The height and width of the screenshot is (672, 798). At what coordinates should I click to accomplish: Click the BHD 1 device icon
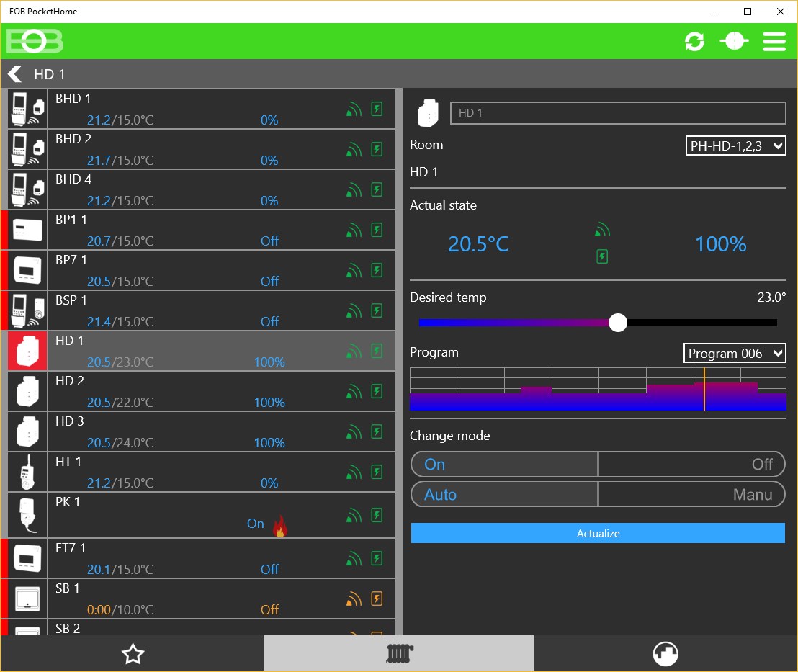click(27, 109)
